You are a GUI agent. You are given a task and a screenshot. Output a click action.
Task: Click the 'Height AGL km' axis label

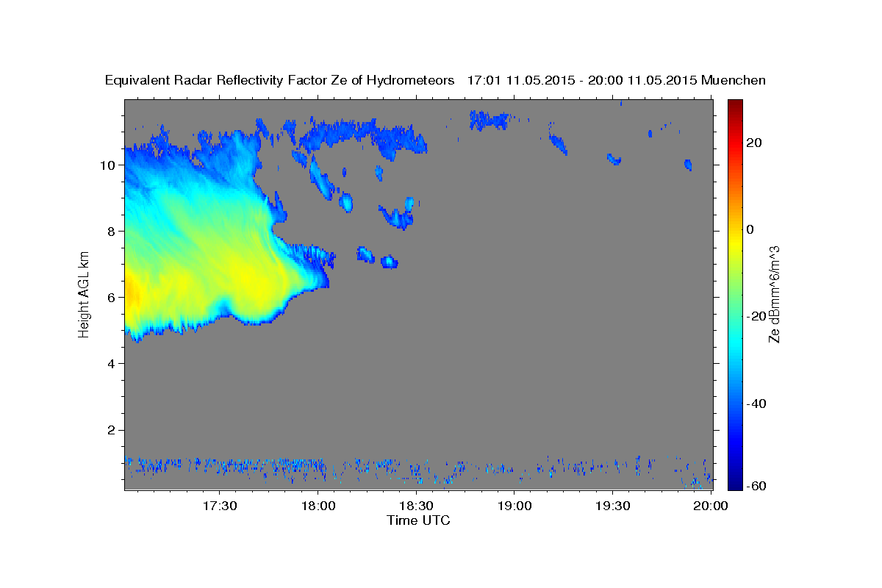point(84,293)
